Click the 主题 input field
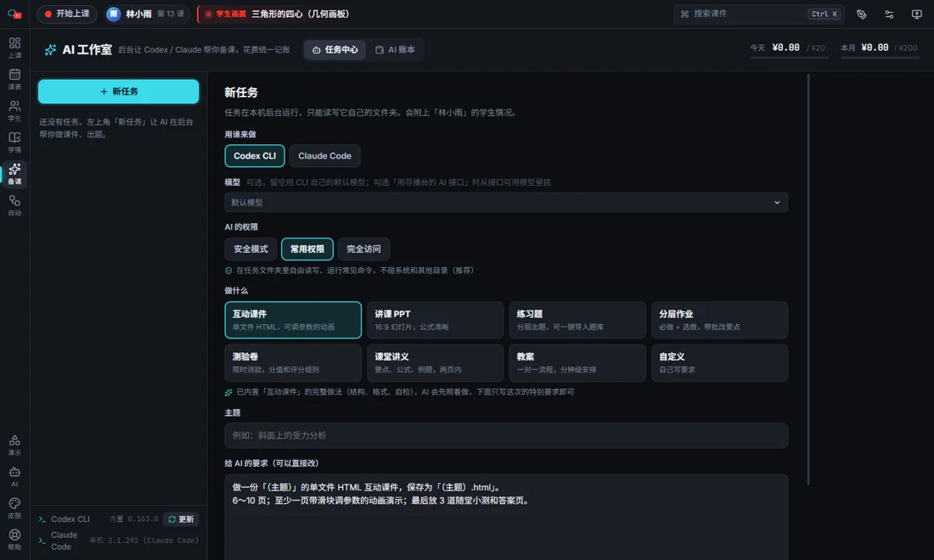 pyautogui.click(x=506, y=435)
